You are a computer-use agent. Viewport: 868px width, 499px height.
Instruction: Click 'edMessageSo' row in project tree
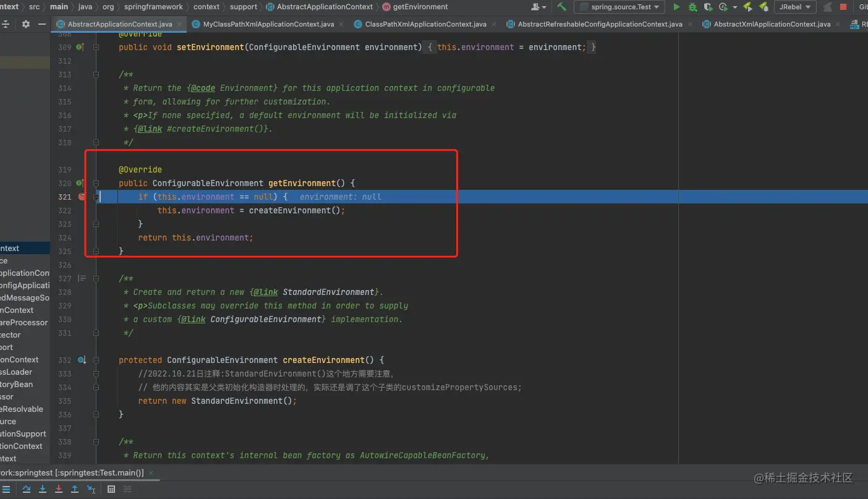pyautogui.click(x=25, y=297)
